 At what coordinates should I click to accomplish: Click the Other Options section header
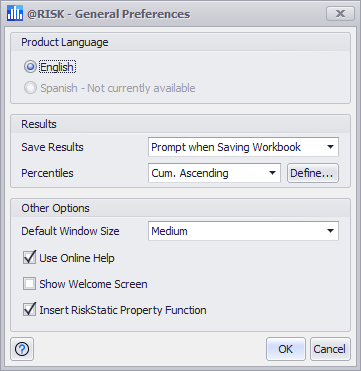pos(55,208)
